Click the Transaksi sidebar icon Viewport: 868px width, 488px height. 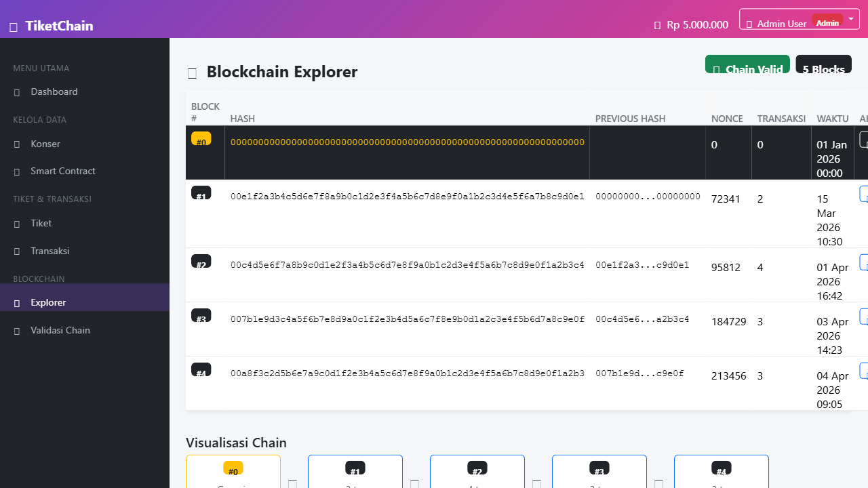point(17,251)
